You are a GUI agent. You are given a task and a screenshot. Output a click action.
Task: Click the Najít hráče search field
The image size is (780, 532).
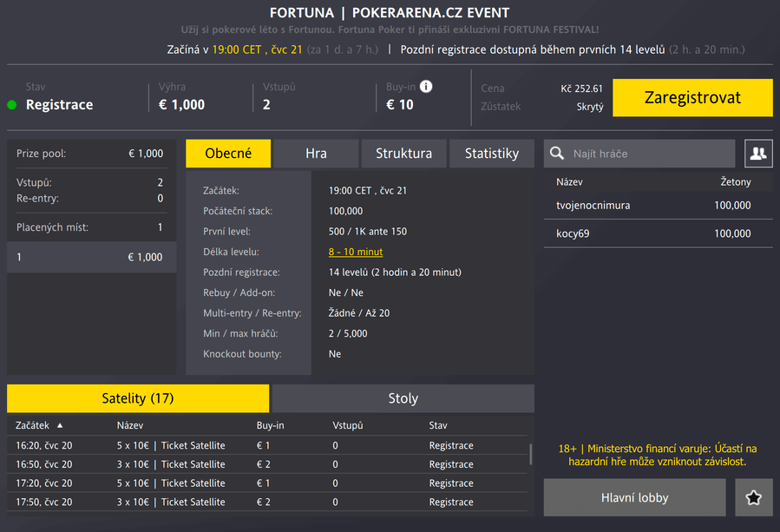639,154
